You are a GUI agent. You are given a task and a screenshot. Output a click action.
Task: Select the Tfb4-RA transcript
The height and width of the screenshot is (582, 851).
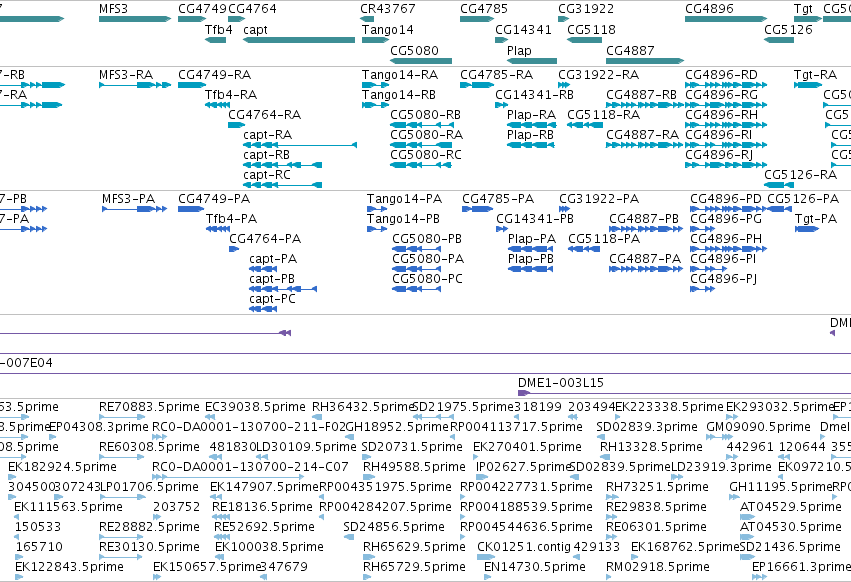pyautogui.click(x=217, y=105)
